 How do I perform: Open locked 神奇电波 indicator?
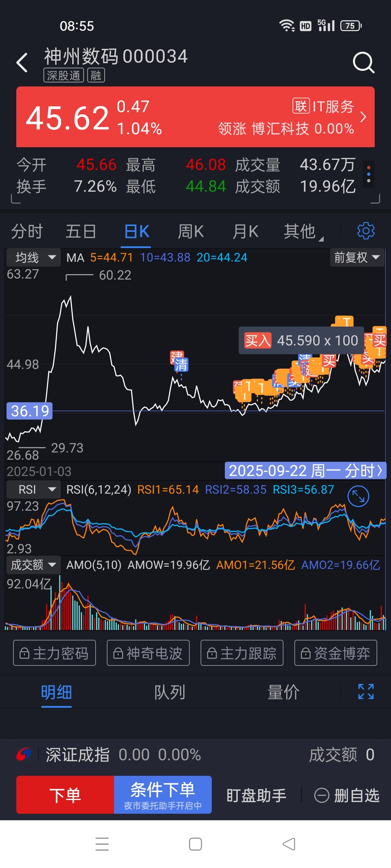[148, 653]
